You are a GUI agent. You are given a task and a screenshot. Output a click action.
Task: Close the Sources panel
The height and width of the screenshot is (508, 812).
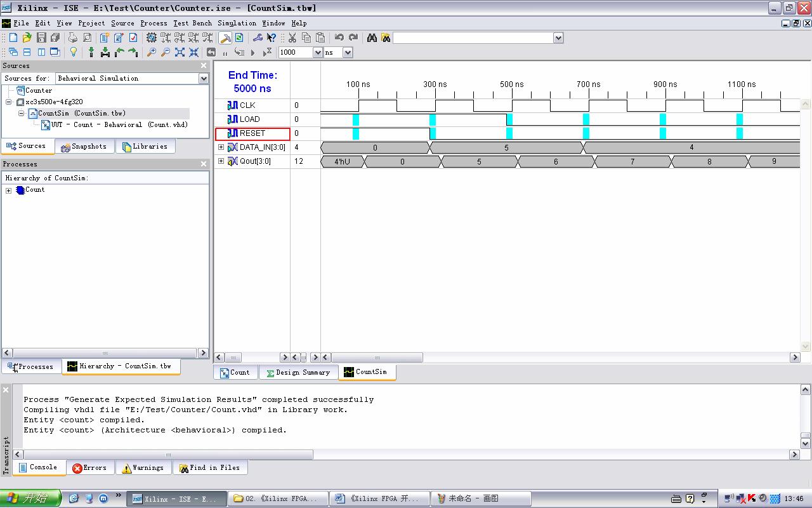(x=204, y=65)
